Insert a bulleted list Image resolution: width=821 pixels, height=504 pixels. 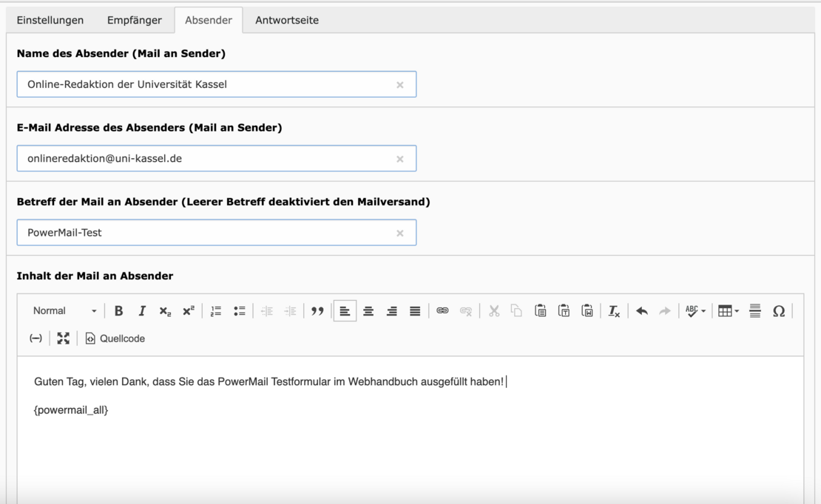239,311
